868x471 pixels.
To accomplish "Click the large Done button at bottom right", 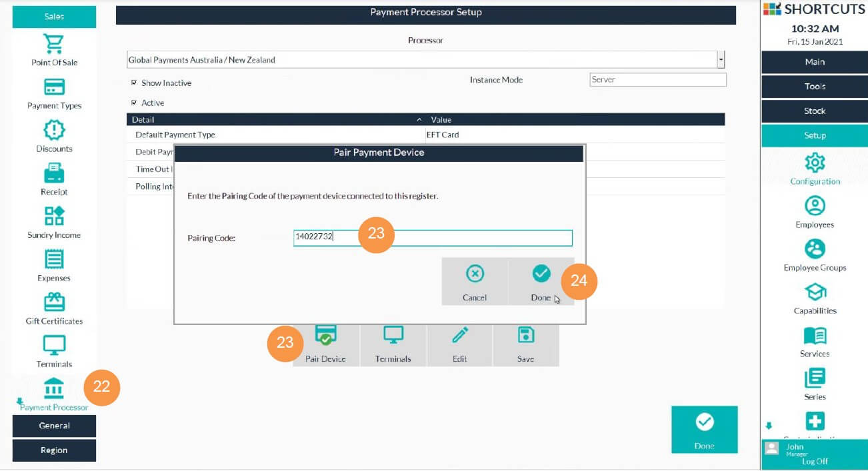I will pos(705,430).
